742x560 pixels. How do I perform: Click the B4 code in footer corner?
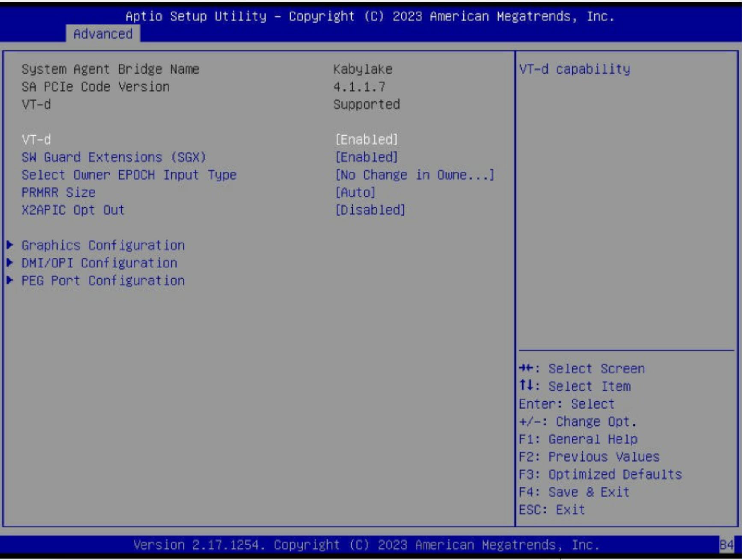(x=726, y=545)
